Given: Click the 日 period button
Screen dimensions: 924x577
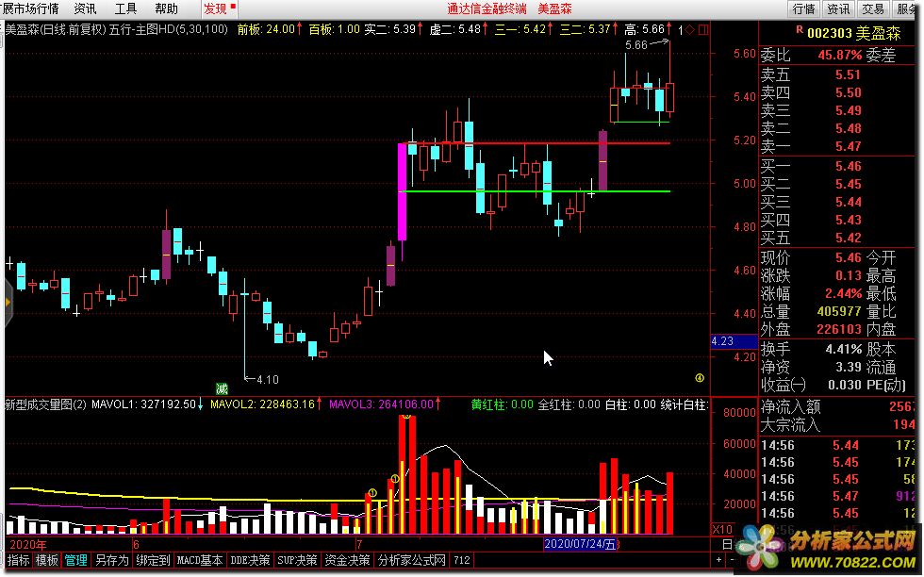Looking at the screenshot, I should pos(727,544).
